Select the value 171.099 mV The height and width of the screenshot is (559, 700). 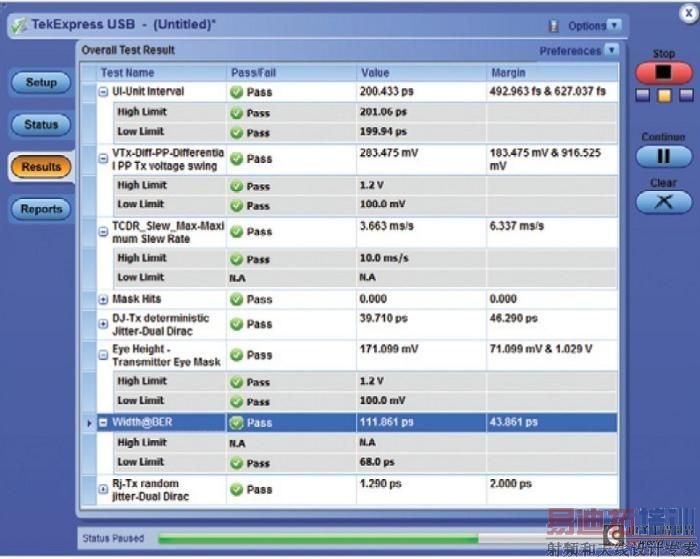[389, 349]
